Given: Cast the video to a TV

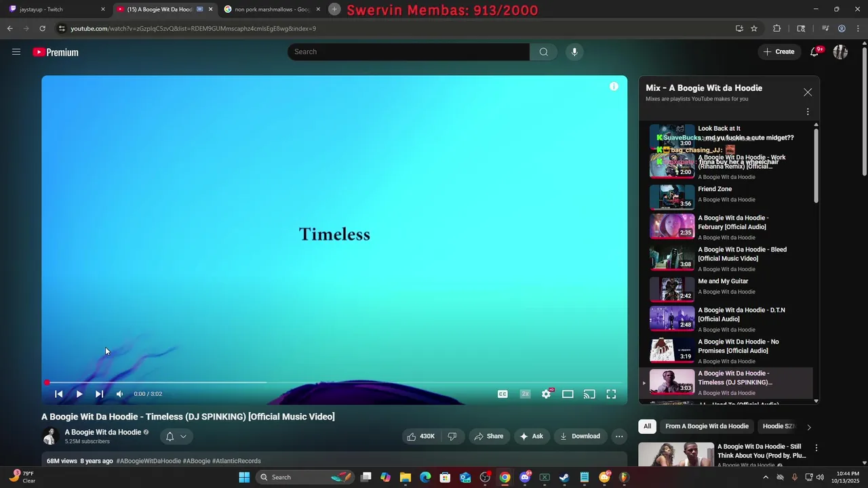Looking at the screenshot, I should point(589,394).
